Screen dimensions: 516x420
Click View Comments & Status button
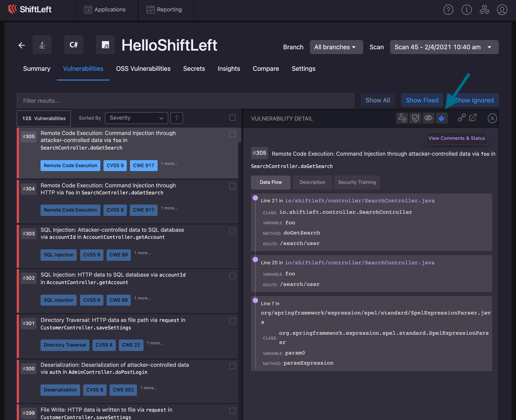tap(457, 138)
